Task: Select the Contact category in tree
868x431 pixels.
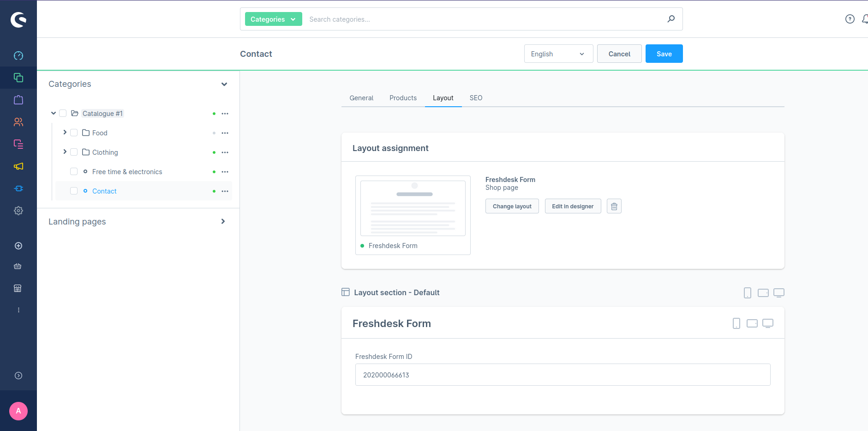Action: (x=104, y=191)
